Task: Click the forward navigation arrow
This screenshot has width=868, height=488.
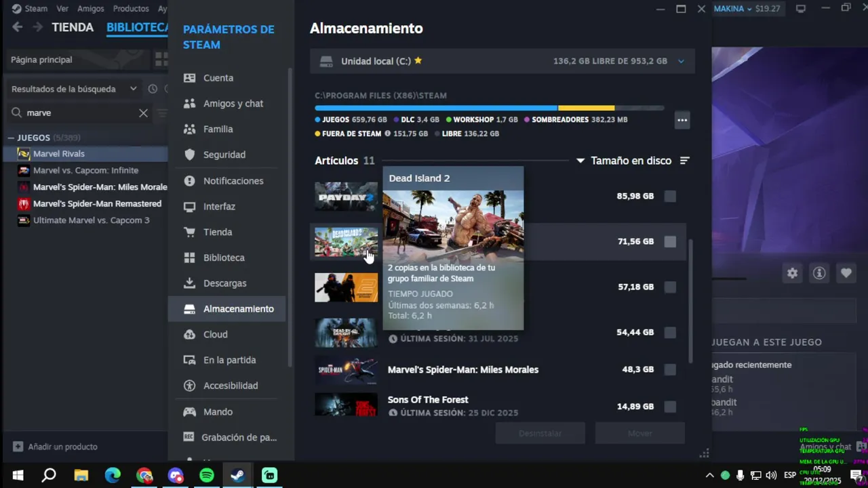Action: pyautogui.click(x=38, y=27)
